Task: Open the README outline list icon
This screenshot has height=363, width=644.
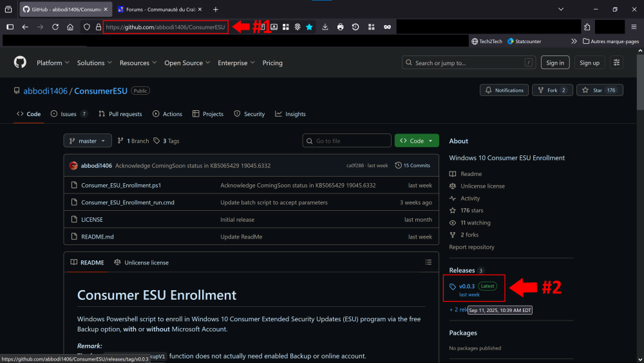Action: pyautogui.click(x=428, y=262)
